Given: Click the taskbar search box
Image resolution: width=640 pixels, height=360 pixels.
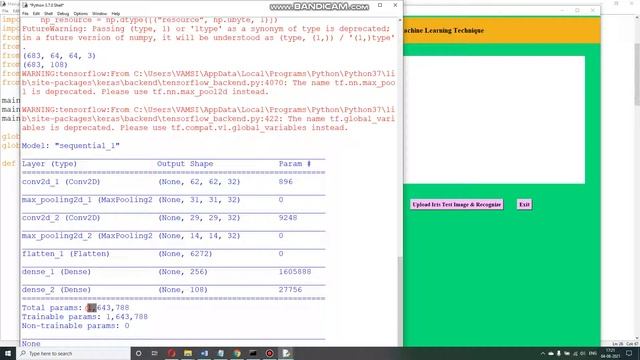Looking at the screenshot, I should [73, 353].
